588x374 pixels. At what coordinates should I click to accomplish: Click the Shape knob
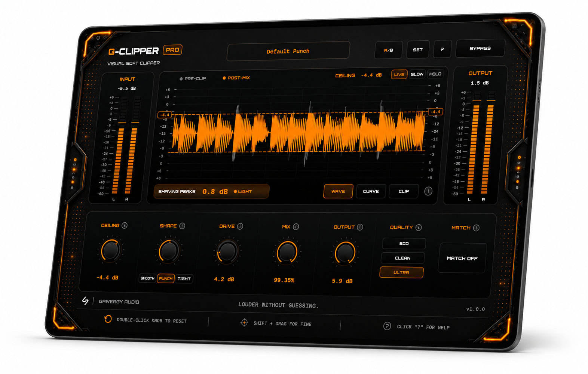pyautogui.click(x=169, y=251)
